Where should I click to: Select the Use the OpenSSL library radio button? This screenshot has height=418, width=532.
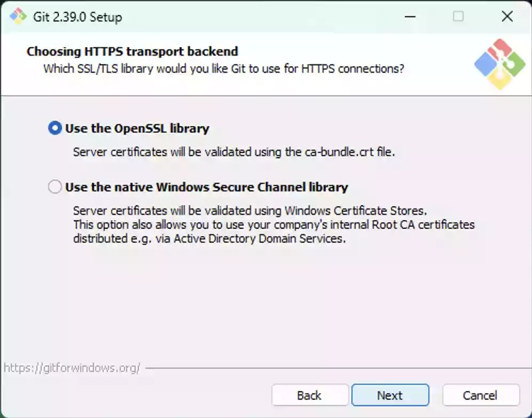pos(54,128)
